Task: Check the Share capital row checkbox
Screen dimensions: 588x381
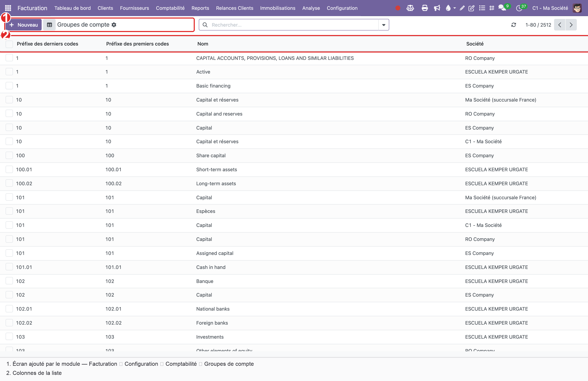Action: (9, 155)
